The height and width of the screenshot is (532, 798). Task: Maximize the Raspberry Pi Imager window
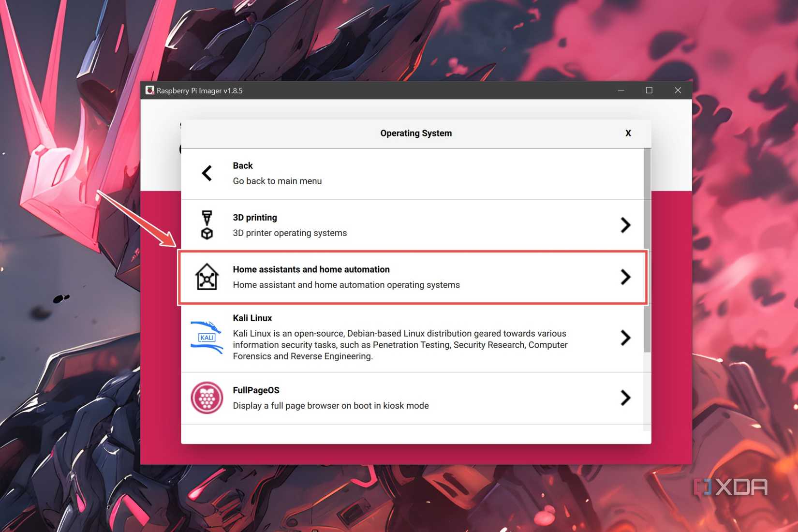pos(649,90)
